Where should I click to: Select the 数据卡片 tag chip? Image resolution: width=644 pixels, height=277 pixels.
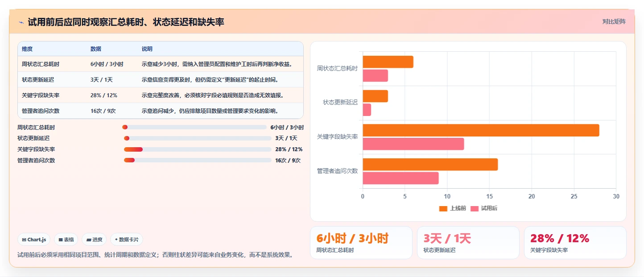coord(127,240)
